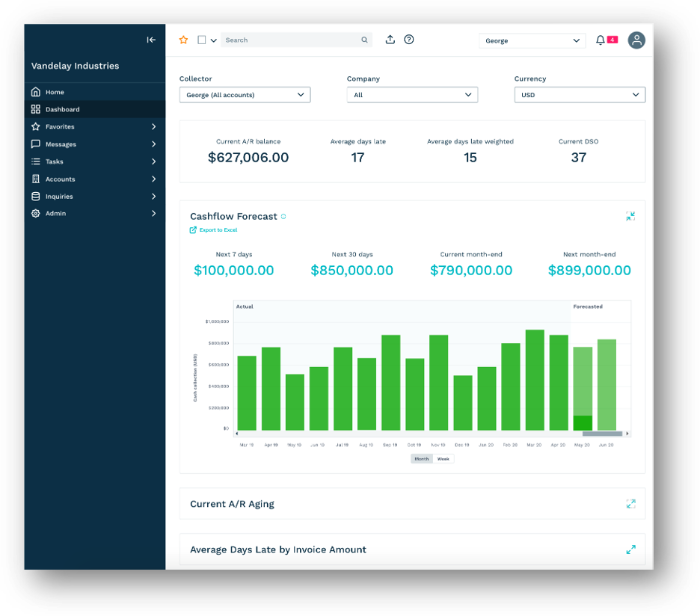This screenshot has width=700, height=616.
Task: Switch chart view to Week
Action: pos(443,458)
